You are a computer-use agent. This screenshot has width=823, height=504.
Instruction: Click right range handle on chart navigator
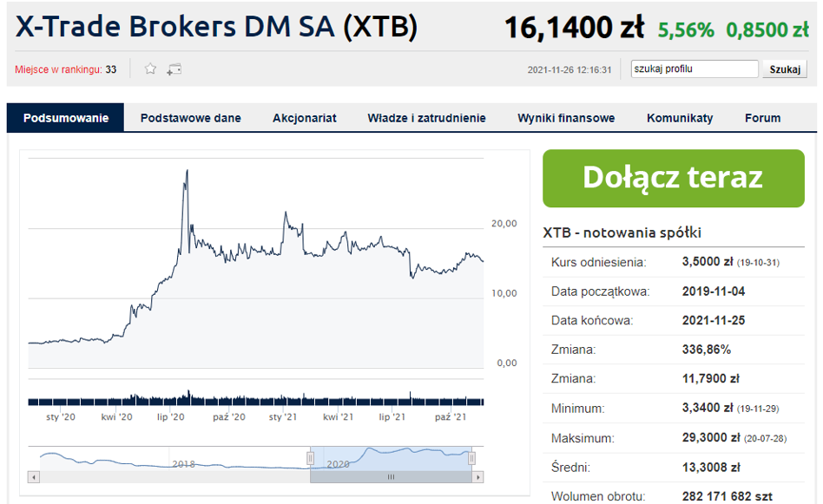pos(472,458)
